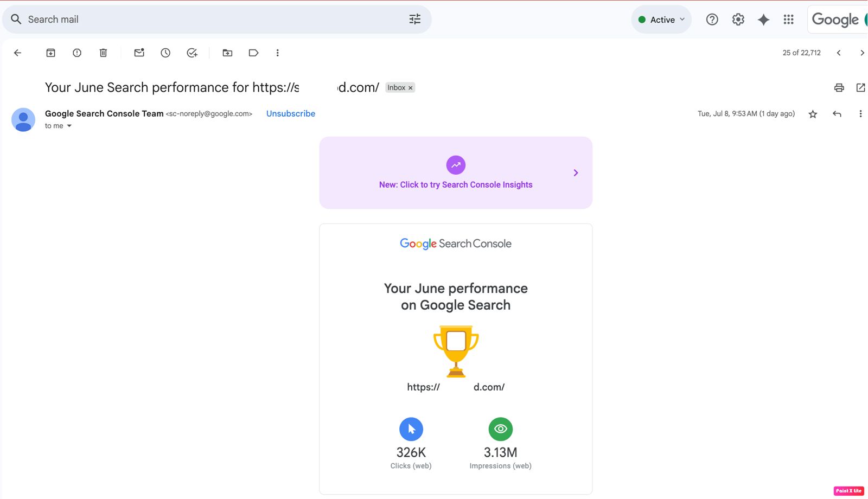Click the Google Search Console logo

tap(456, 244)
